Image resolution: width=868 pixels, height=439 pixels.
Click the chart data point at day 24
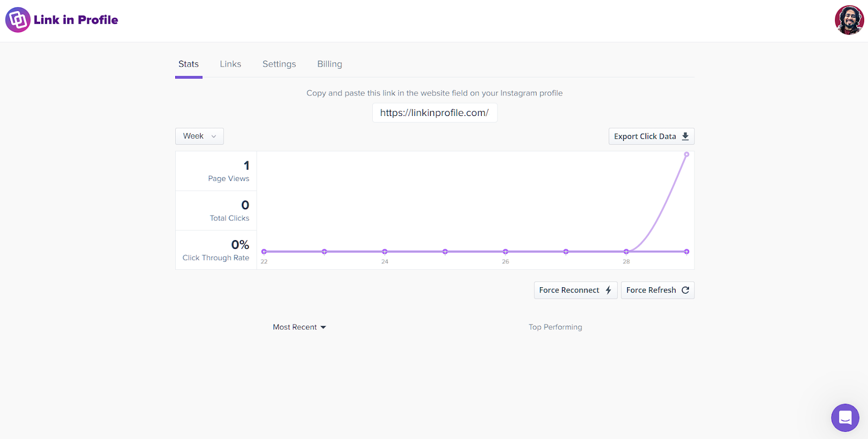click(385, 251)
